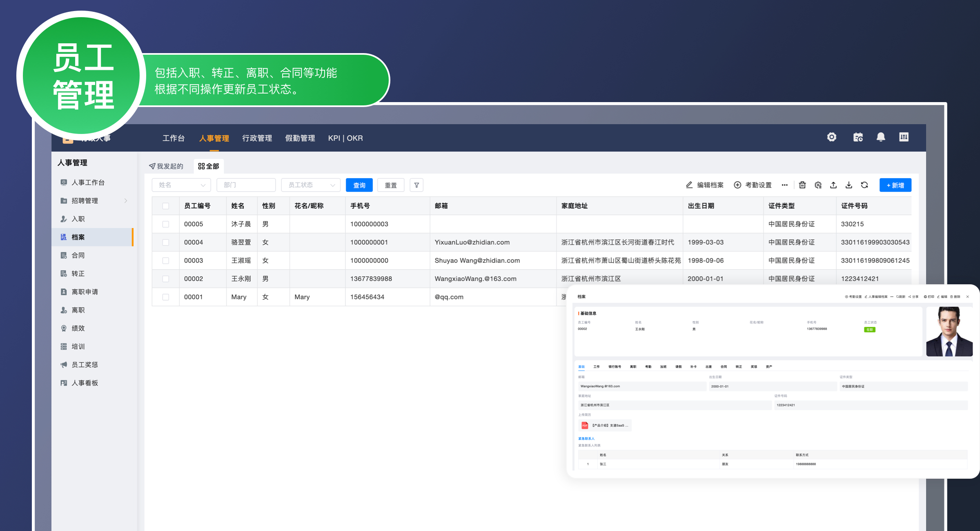The width and height of the screenshot is (980, 531).
Task: Click the 打印 print icon in the archive panel
Action: [x=930, y=297]
